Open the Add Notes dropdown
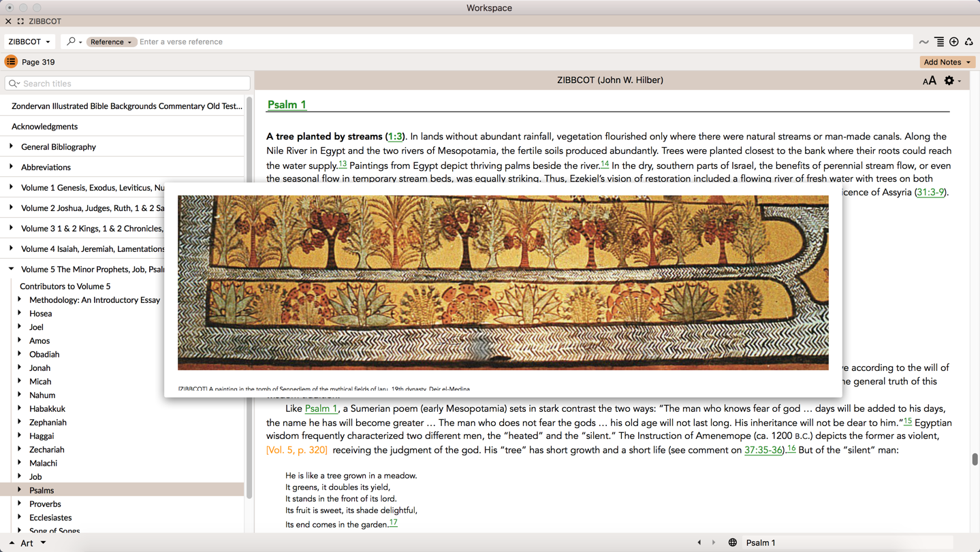The height and width of the screenshot is (552, 980). click(947, 62)
